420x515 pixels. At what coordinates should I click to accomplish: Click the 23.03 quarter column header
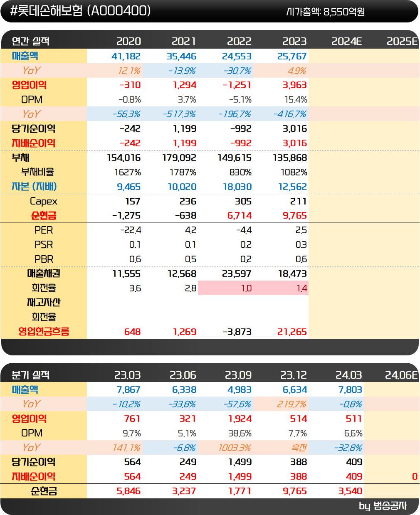point(128,375)
